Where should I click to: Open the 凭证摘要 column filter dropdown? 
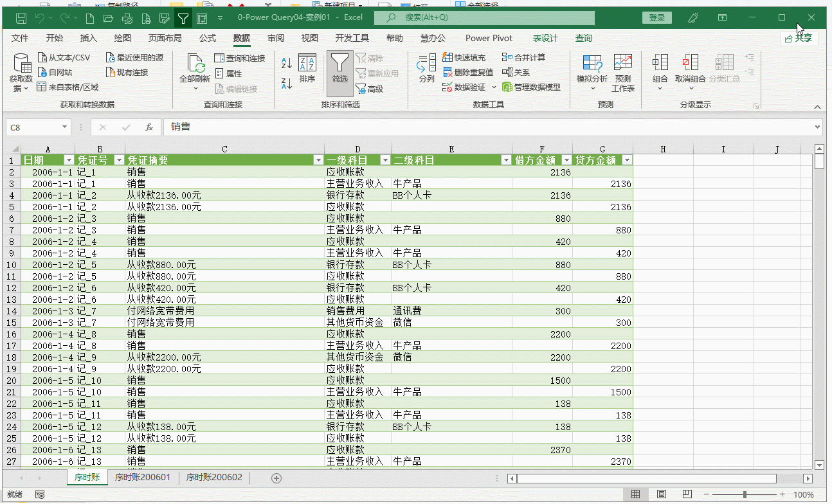click(318, 160)
